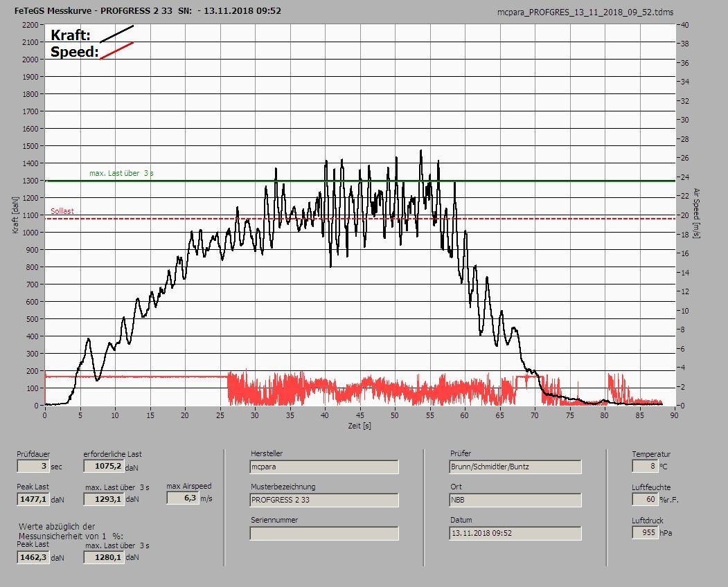Click the 40 tick on Air Speed axis

pos(685,25)
